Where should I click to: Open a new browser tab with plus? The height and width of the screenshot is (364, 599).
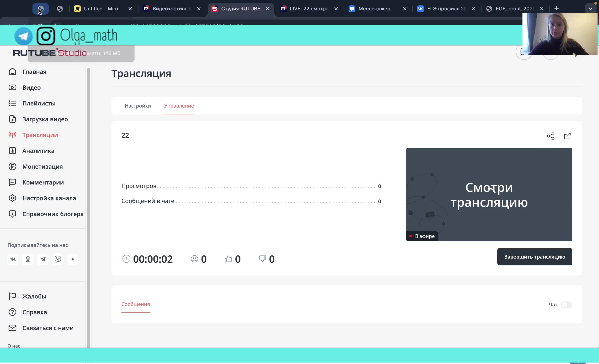(556, 9)
